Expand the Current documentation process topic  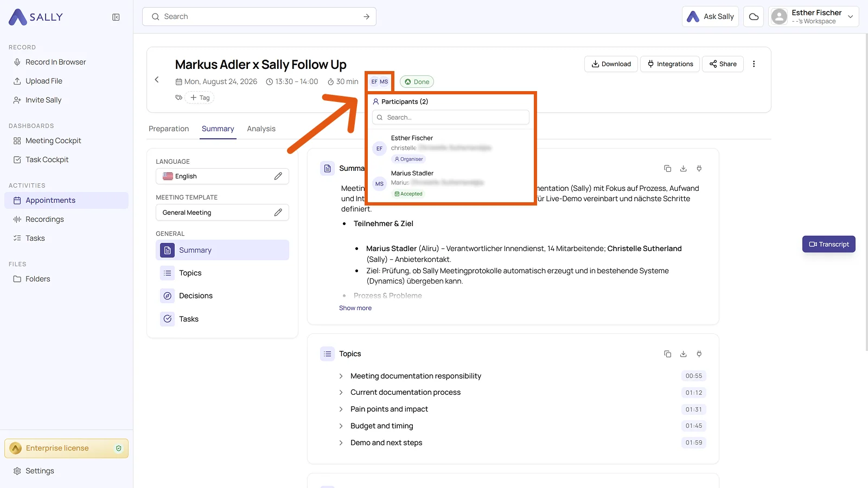tap(341, 393)
